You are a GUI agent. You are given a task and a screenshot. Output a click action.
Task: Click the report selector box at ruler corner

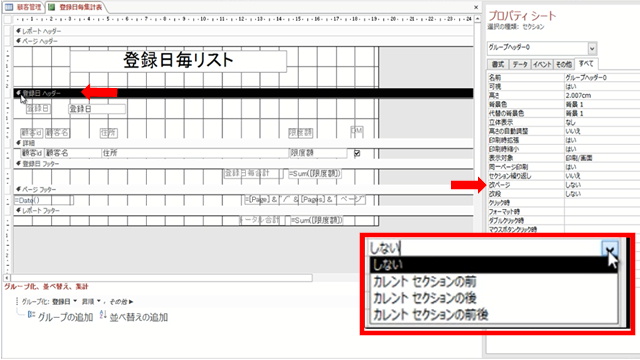(8, 19)
